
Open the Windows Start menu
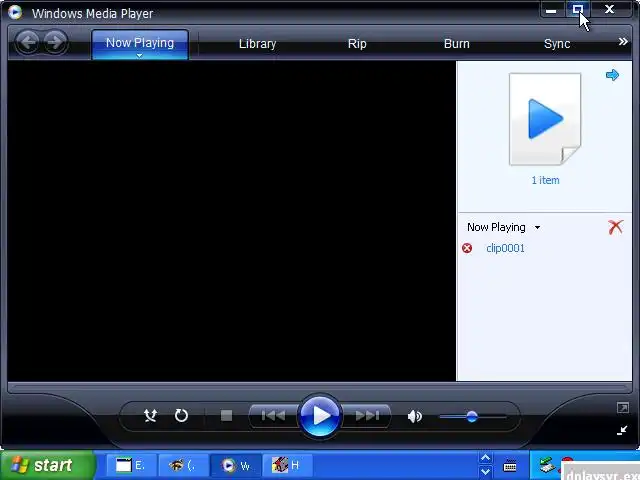pyautogui.click(x=47, y=465)
